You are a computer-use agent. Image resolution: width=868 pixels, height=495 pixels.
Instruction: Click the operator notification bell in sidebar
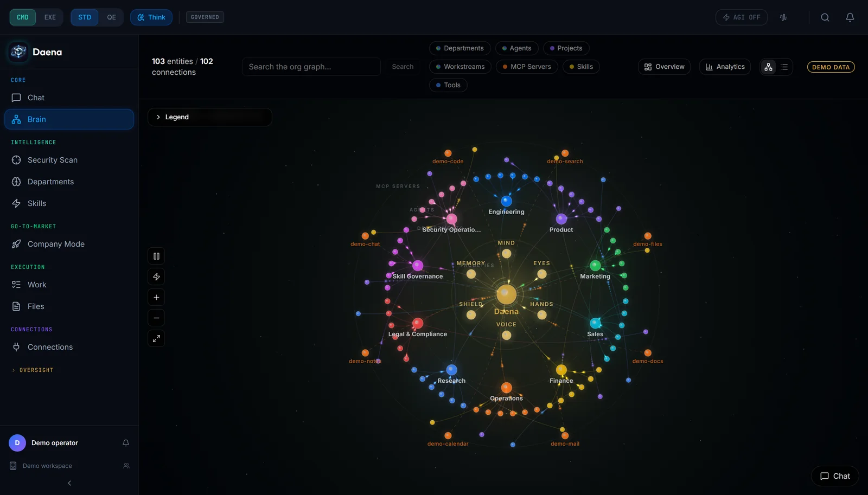126,443
